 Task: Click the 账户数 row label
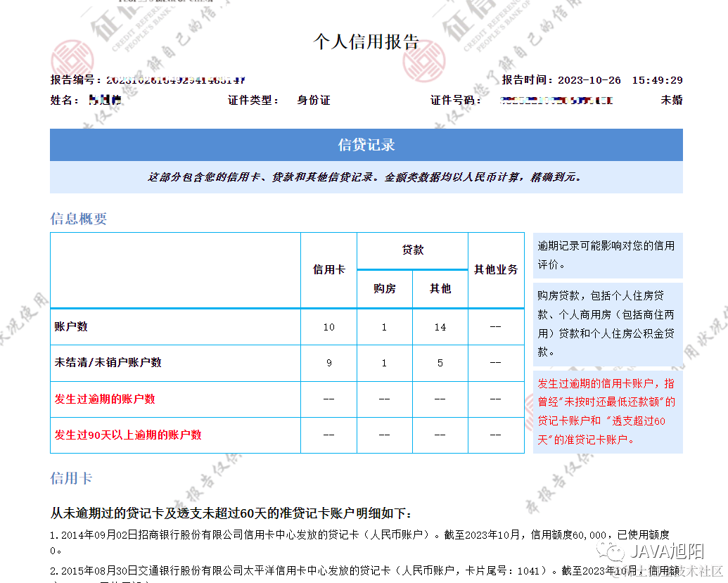[72, 327]
